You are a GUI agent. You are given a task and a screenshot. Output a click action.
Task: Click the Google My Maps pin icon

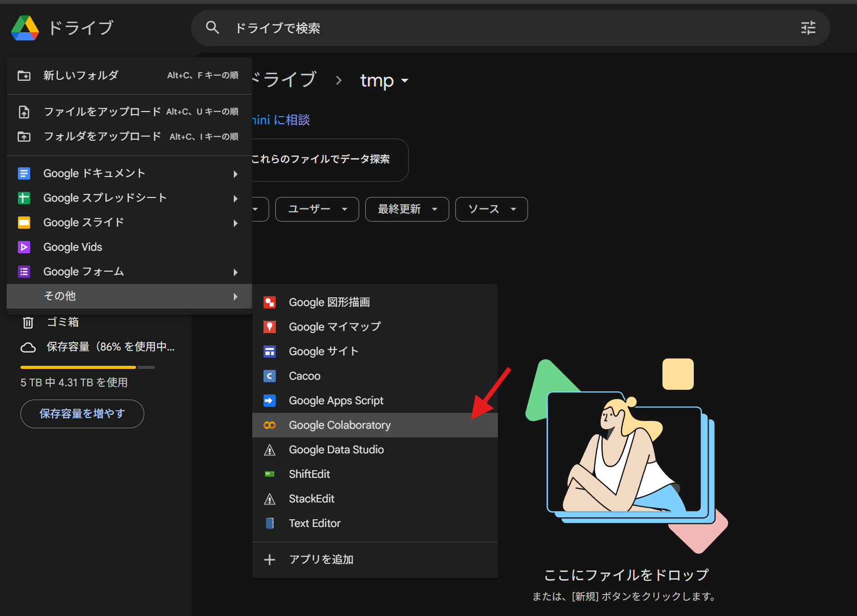point(270,327)
